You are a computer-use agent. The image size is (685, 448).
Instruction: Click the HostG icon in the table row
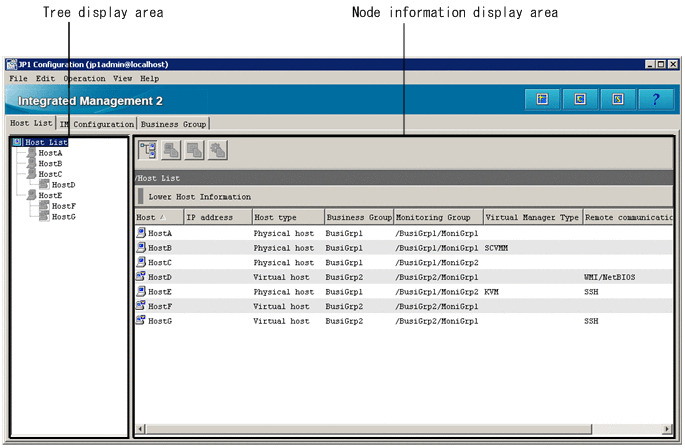(x=141, y=321)
